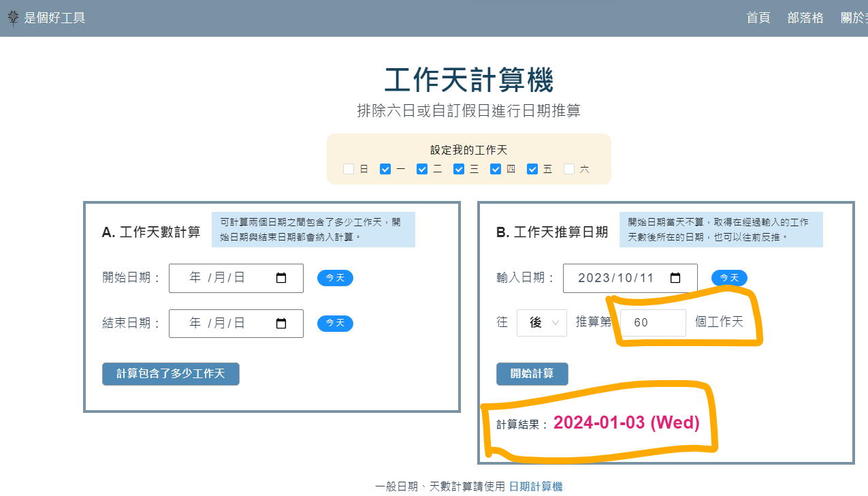This screenshot has width=868, height=496.
Task: Toggle the 日 (Sunday) workday checkbox
Action: [349, 169]
